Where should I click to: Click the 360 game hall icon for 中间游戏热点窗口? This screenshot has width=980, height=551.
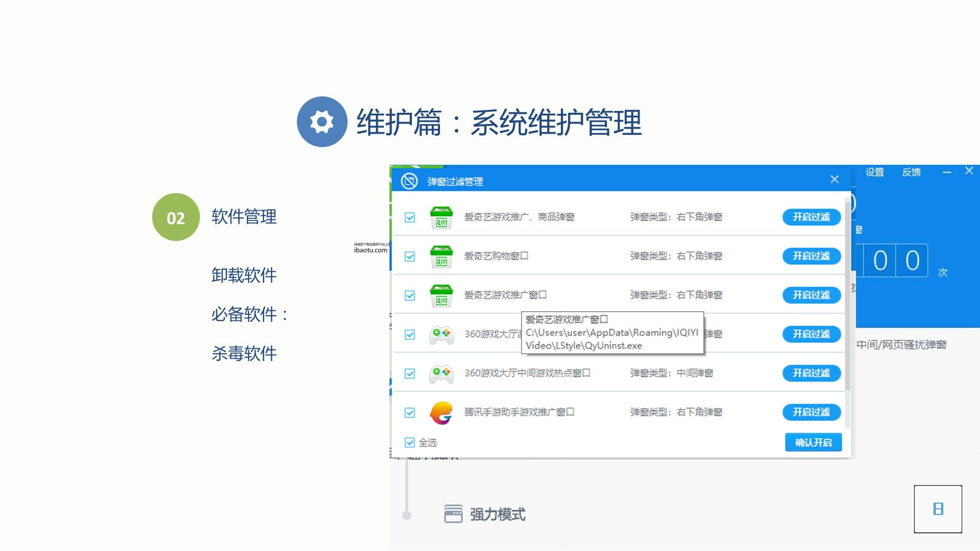click(442, 373)
